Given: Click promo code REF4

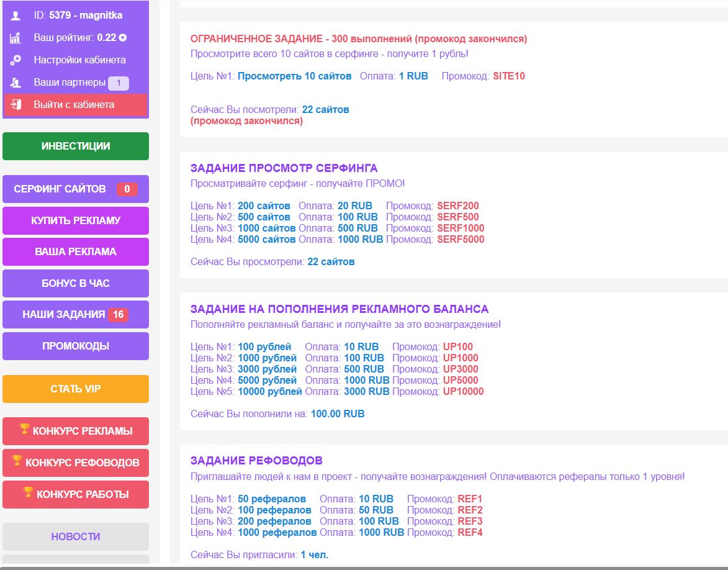Looking at the screenshot, I should coord(470,532).
